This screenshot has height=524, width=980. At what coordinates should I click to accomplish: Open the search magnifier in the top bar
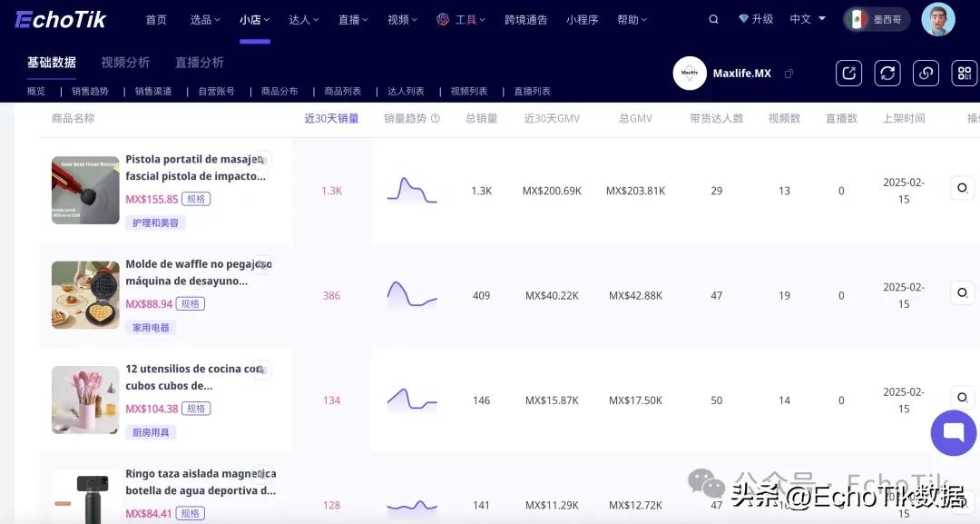click(x=713, y=18)
